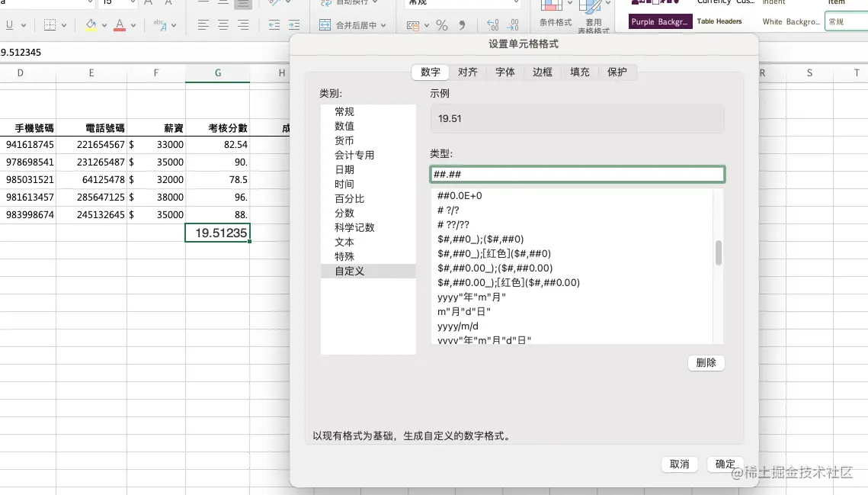Choose yyyy/m/d date format
This screenshot has height=495, width=868.
[572, 326]
